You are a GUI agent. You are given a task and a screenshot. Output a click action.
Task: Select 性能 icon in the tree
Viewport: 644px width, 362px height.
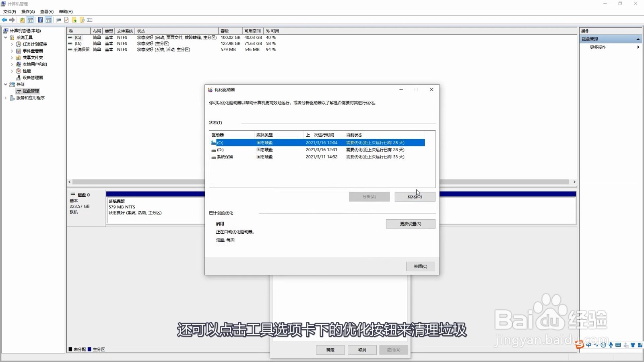point(19,71)
